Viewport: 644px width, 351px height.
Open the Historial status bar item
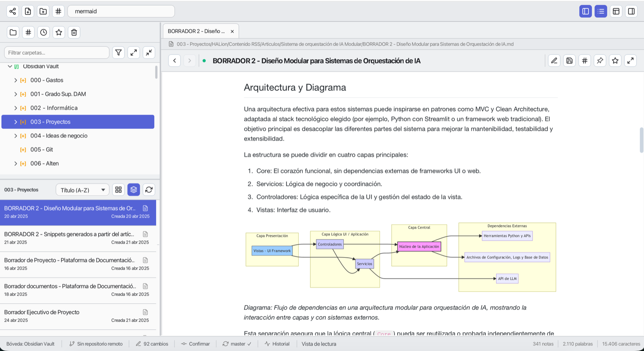[x=277, y=344]
